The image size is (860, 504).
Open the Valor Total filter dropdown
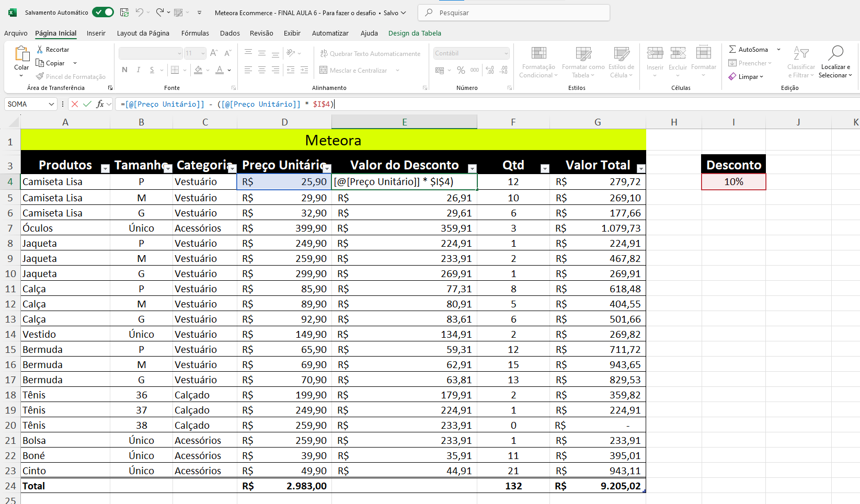pos(641,168)
